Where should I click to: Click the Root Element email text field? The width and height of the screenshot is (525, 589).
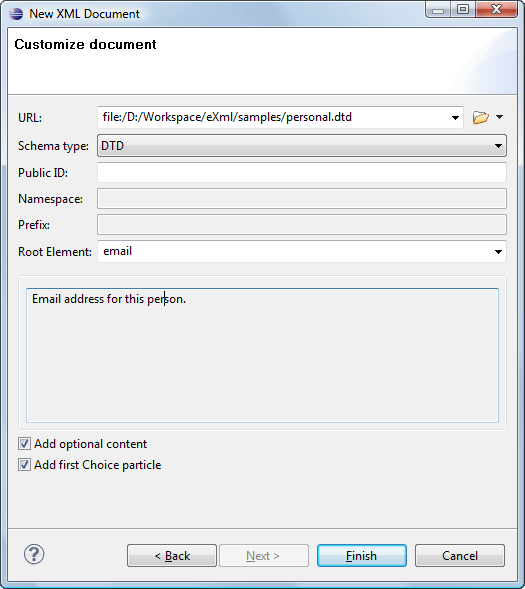(x=295, y=251)
